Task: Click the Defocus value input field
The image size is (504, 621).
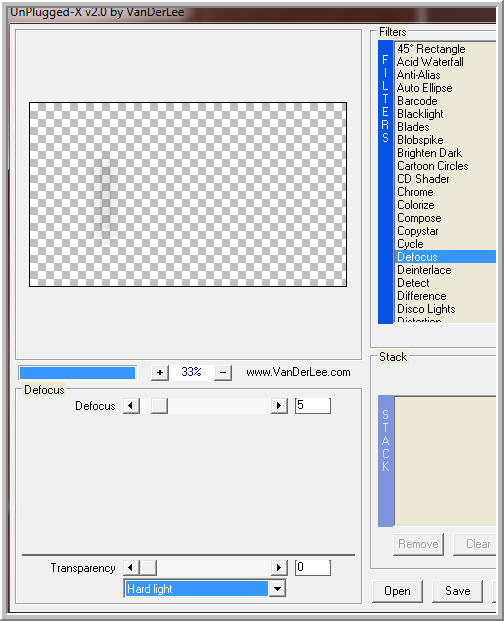Action: (313, 406)
